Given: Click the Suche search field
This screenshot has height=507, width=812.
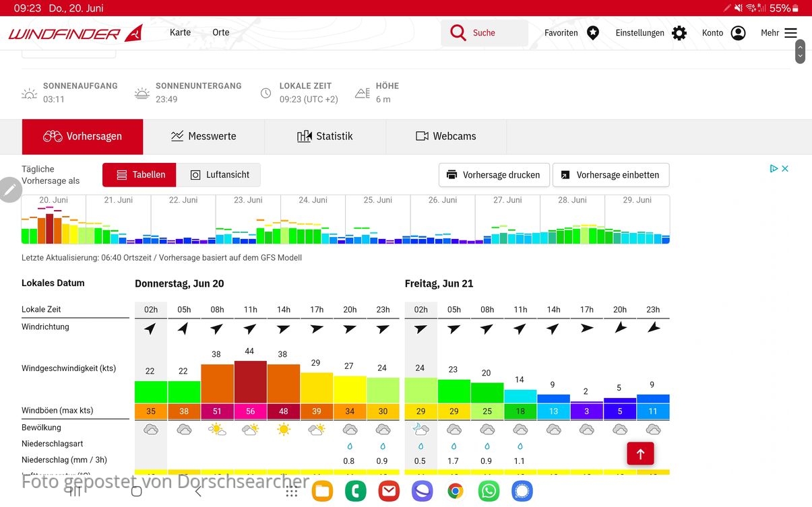Looking at the screenshot, I should tap(485, 33).
